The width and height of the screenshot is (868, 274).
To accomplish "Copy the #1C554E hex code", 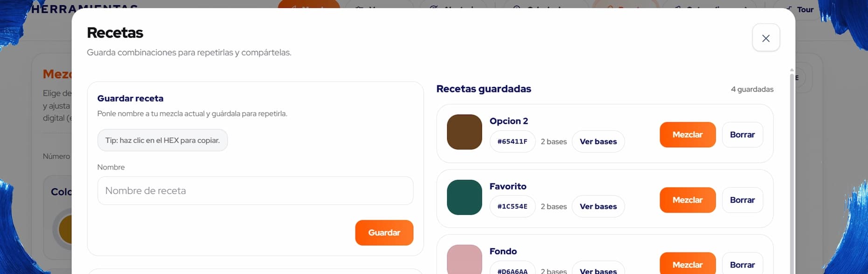I will pyautogui.click(x=512, y=206).
